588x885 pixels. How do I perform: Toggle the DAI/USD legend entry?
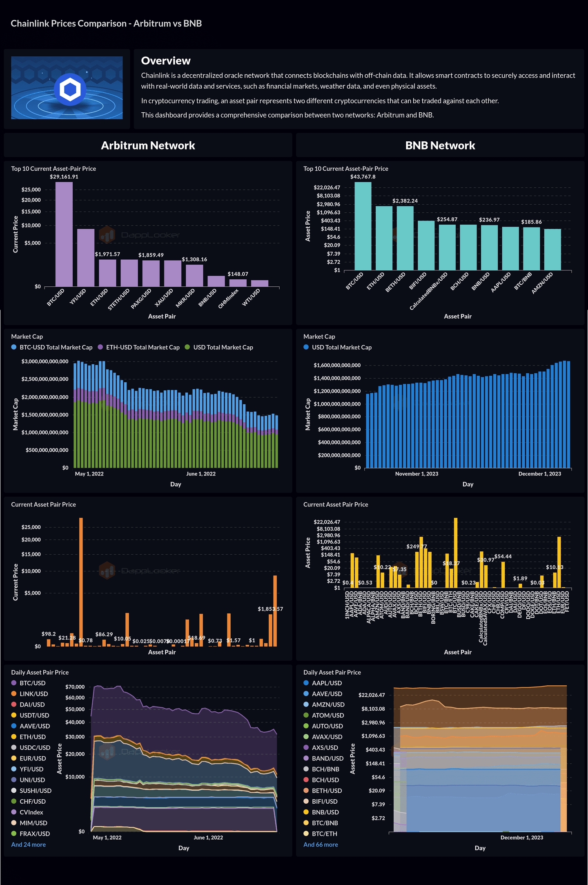click(x=28, y=704)
